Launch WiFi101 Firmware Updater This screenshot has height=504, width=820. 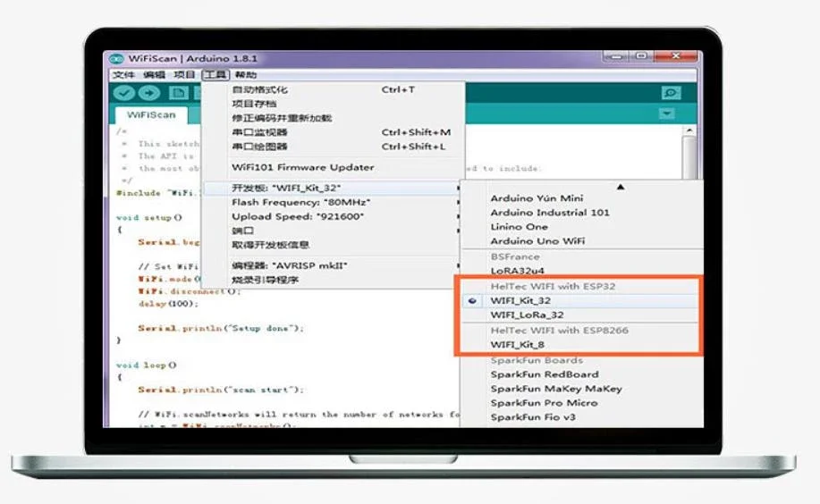tap(334, 167)
